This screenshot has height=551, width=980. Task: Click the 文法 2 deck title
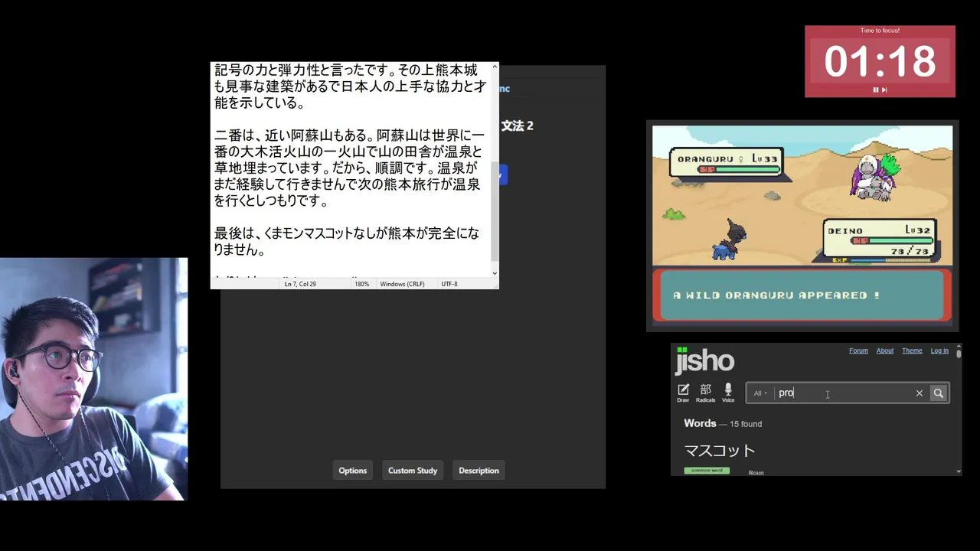click(x=517, y=126)
